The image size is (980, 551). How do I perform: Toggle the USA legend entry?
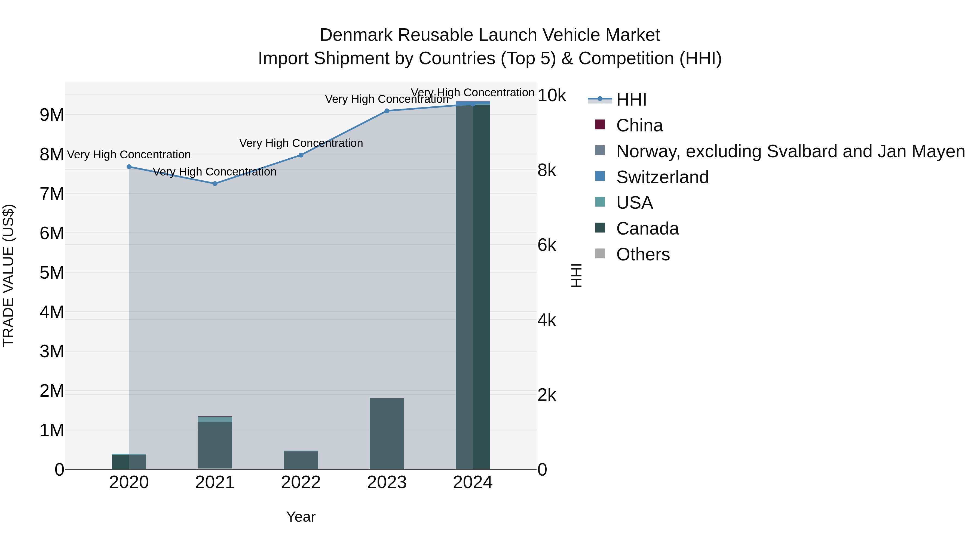click(624, 203)
